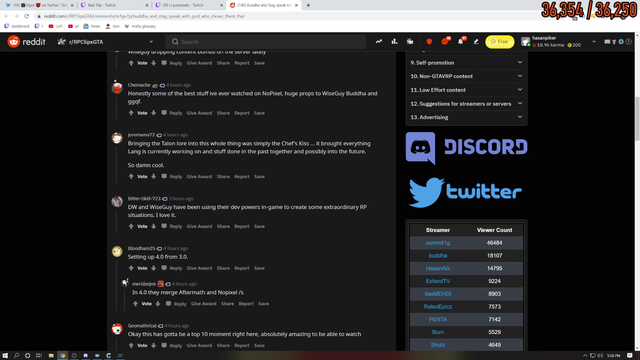Switch to the pokelawls - Twitch tab
The height and width of the screenshot is (360, 640).
(x=189, y=5)
